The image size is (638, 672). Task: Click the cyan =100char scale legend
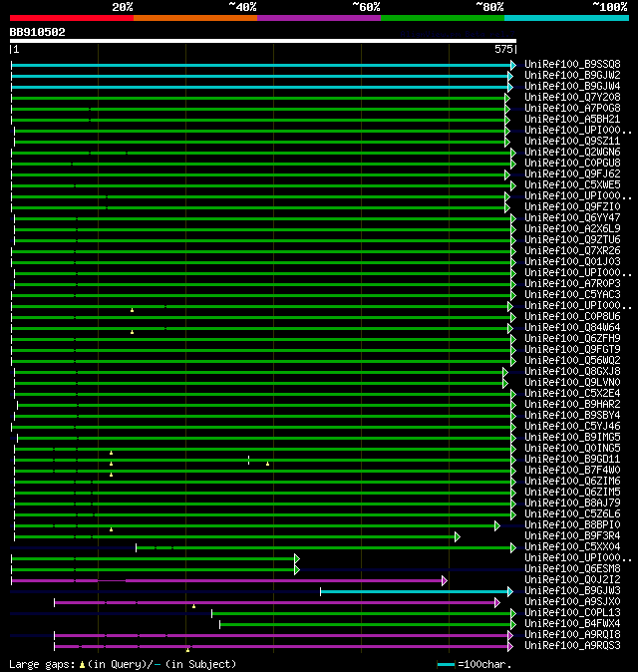(x=446, y=664)
